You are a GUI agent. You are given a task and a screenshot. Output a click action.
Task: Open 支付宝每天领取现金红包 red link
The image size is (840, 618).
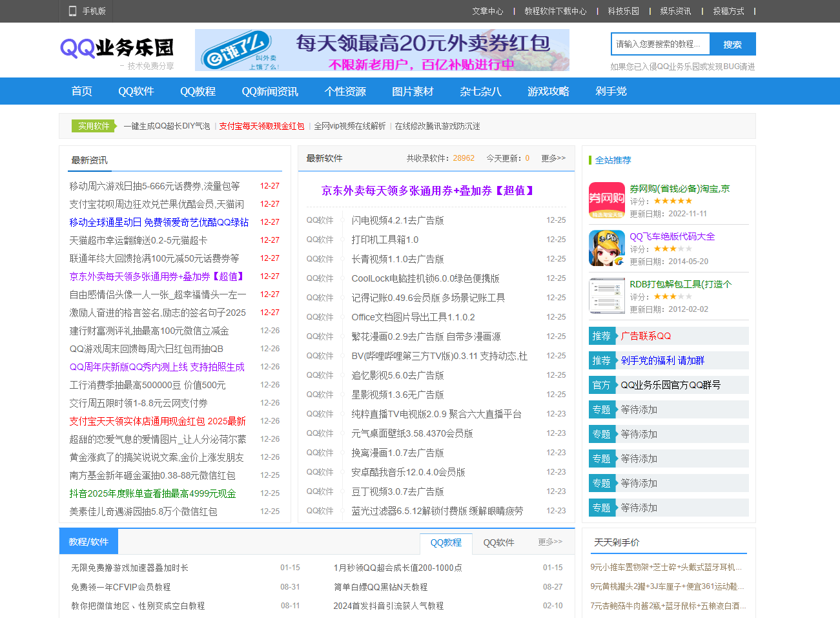click(x=261, y=126)
